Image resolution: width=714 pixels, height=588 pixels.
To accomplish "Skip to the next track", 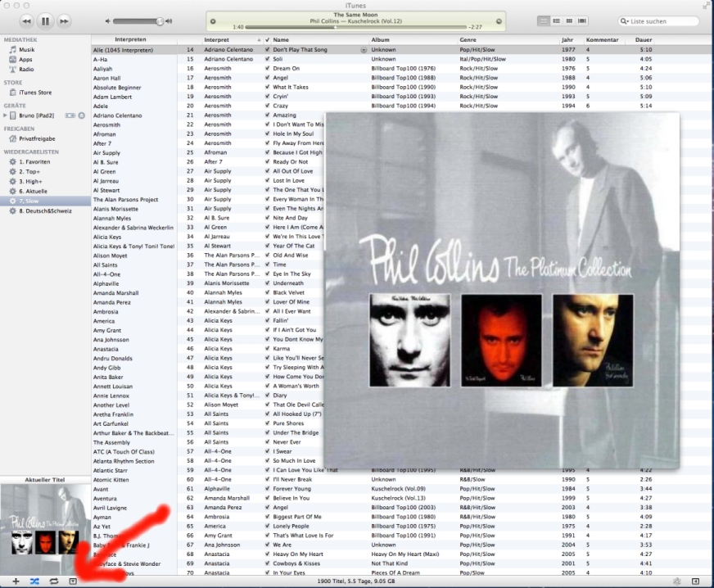I will (64, 20).
